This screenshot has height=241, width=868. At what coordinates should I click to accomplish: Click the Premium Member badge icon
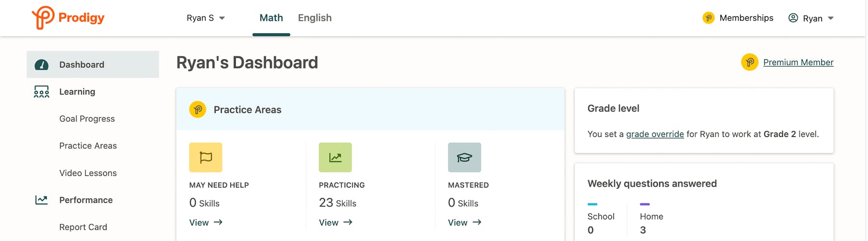[749, 62]
